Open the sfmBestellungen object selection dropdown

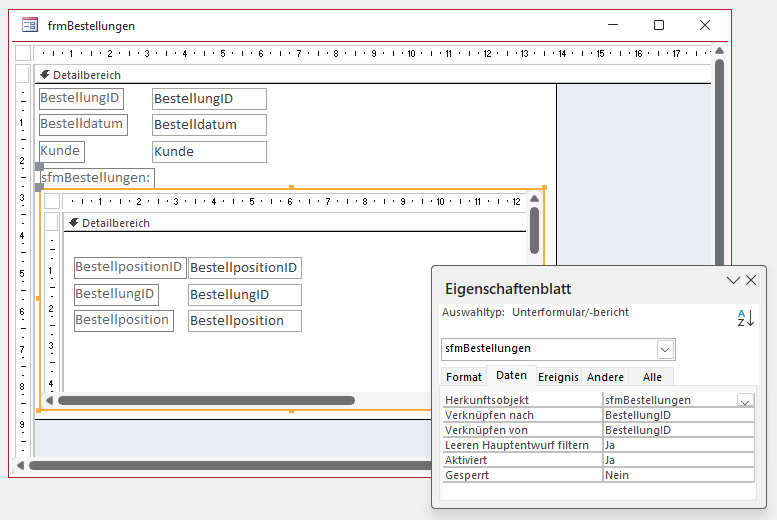coord(665,348)
